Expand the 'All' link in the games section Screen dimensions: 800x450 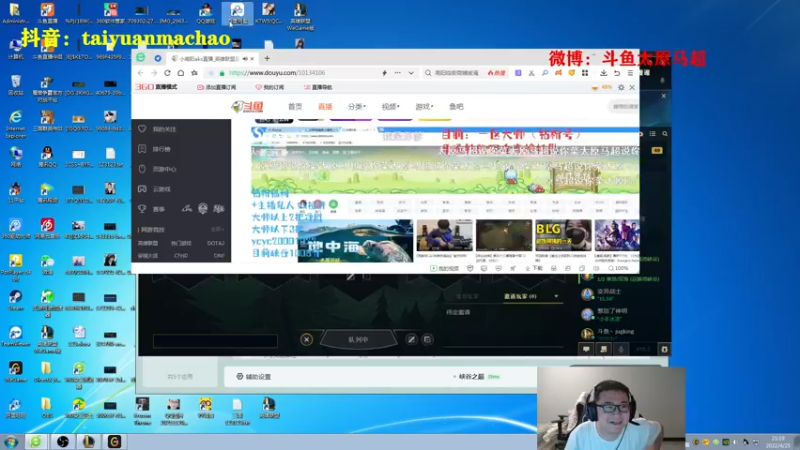click(x=217, y=230)
